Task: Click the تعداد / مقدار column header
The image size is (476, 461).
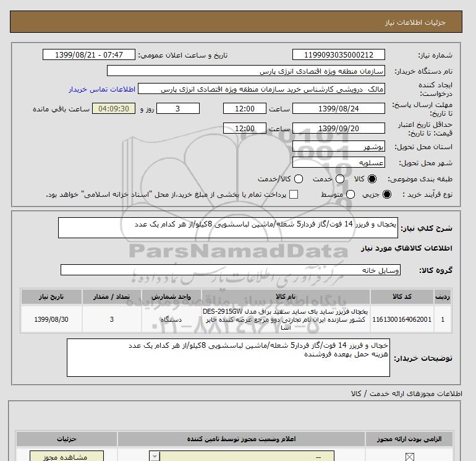Action: click(x=111, y=296)
